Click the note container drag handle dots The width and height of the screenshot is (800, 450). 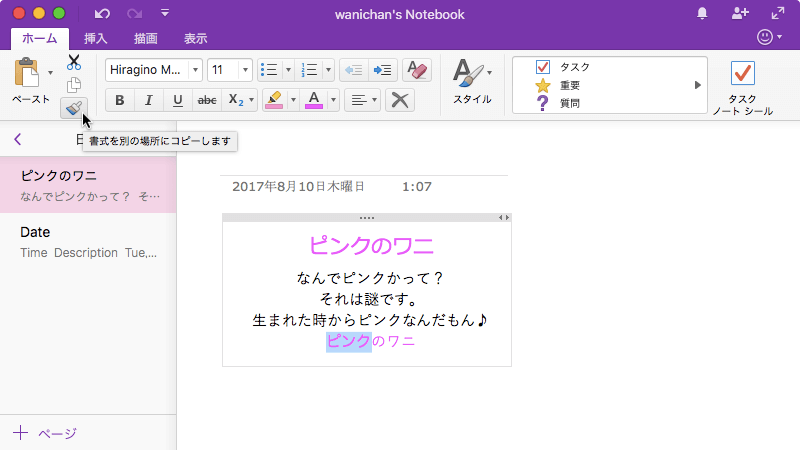367,218
